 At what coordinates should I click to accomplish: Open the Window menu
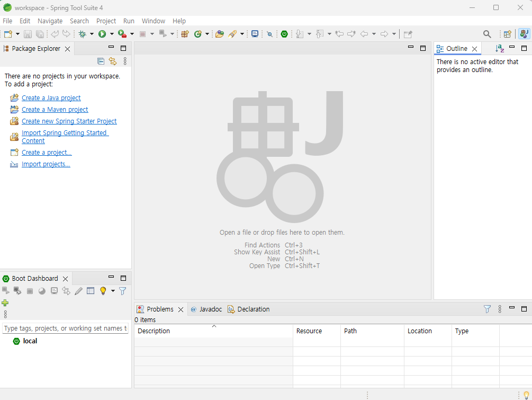coord(154,21)
